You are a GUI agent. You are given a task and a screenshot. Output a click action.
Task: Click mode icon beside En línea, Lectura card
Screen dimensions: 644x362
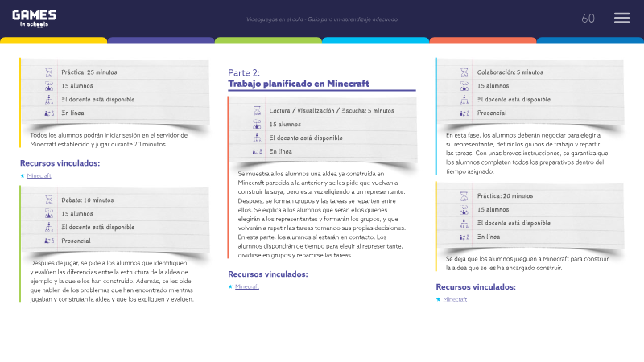click(x=257, y=151)
